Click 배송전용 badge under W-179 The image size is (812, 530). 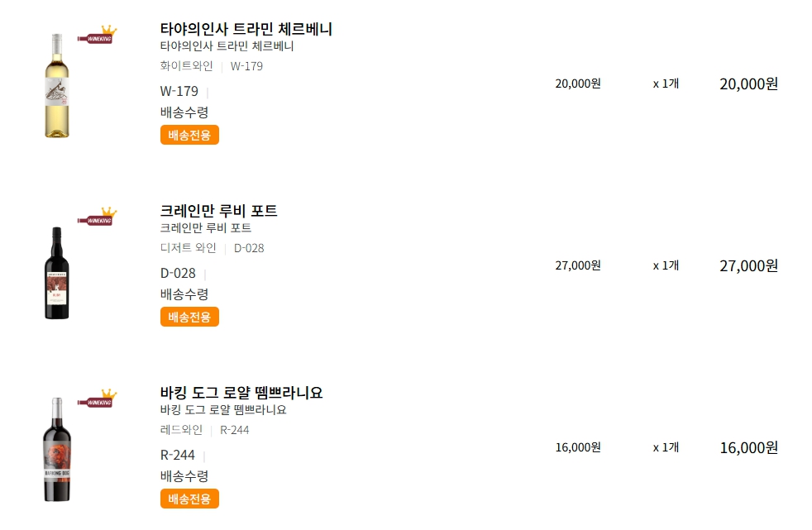coord(189,135)
